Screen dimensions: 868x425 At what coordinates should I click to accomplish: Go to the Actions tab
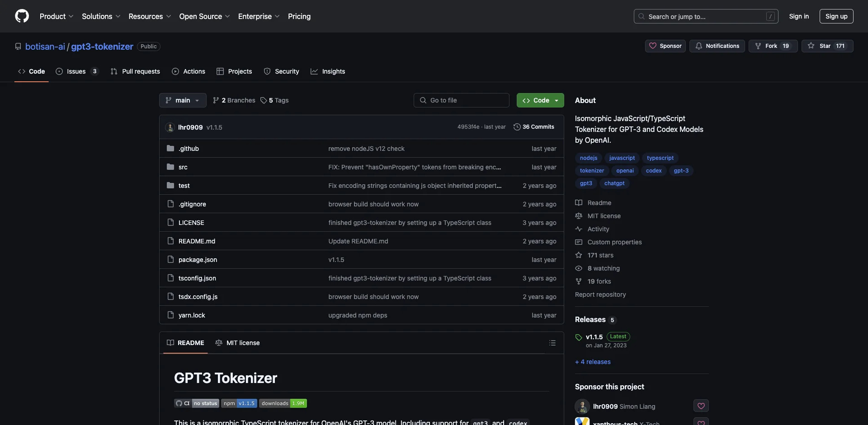189,71
